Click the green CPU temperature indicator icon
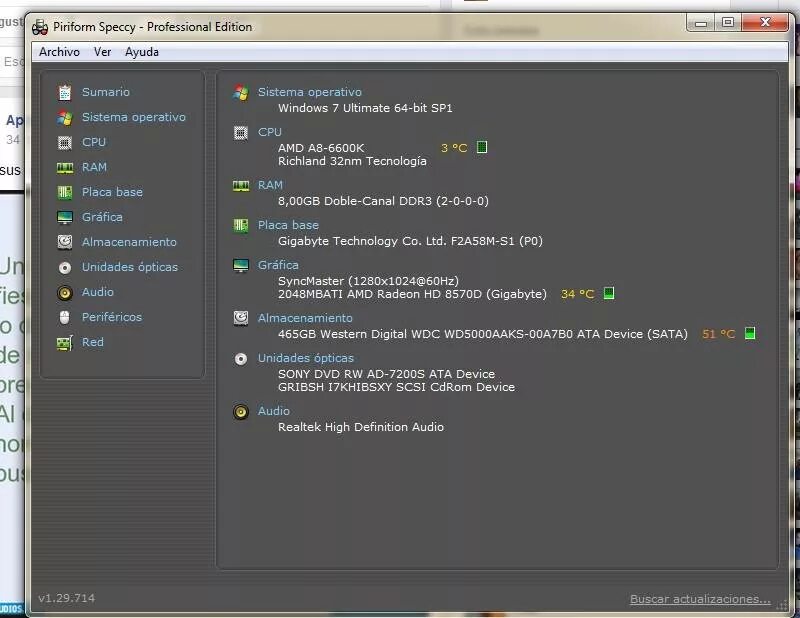 (482, 147)
